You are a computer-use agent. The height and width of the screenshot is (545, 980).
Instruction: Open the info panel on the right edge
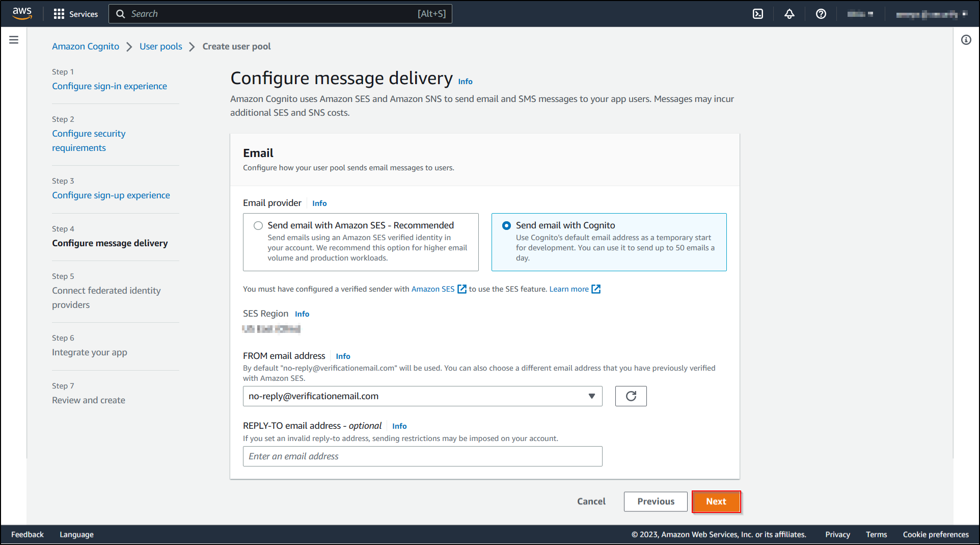point(966,40)
